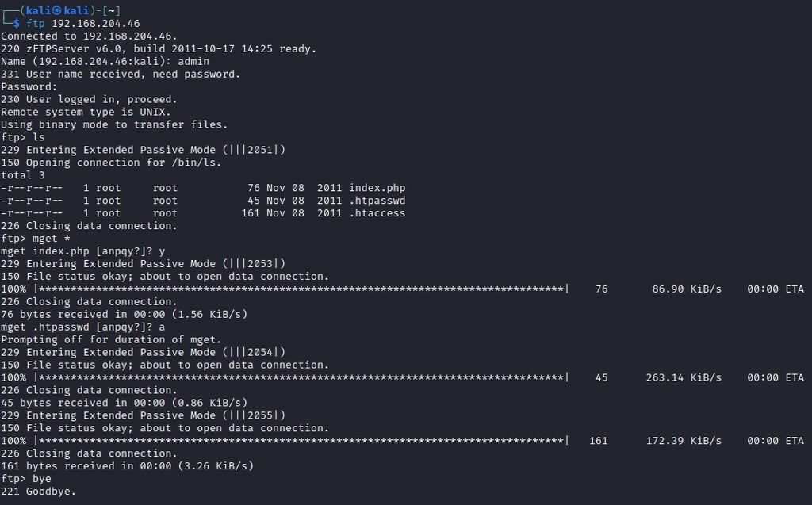
Task: Click the progress bar for the 161-byte transfer
Action: tap(301, 442)
